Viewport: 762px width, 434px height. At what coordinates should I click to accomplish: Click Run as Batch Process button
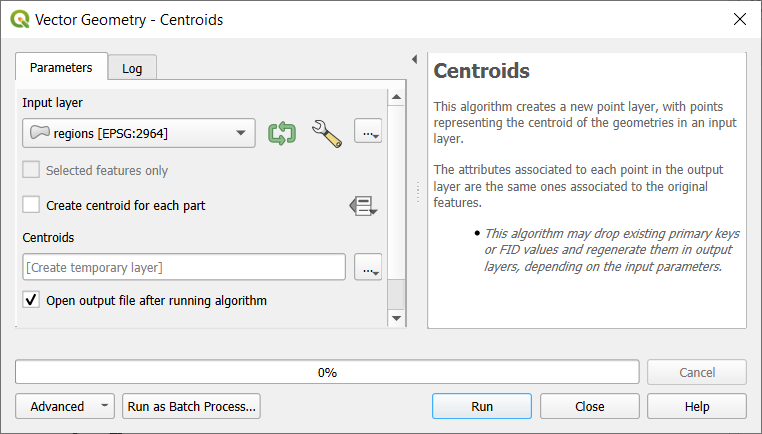(192, 406)
